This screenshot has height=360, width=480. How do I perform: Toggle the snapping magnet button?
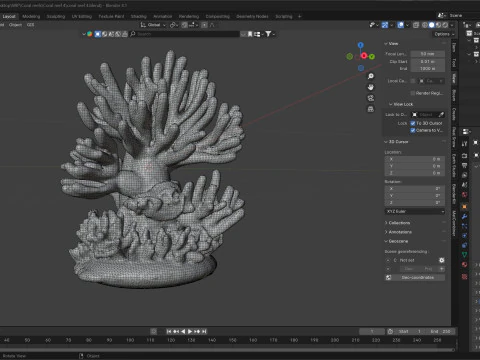[x=185, y=25]
